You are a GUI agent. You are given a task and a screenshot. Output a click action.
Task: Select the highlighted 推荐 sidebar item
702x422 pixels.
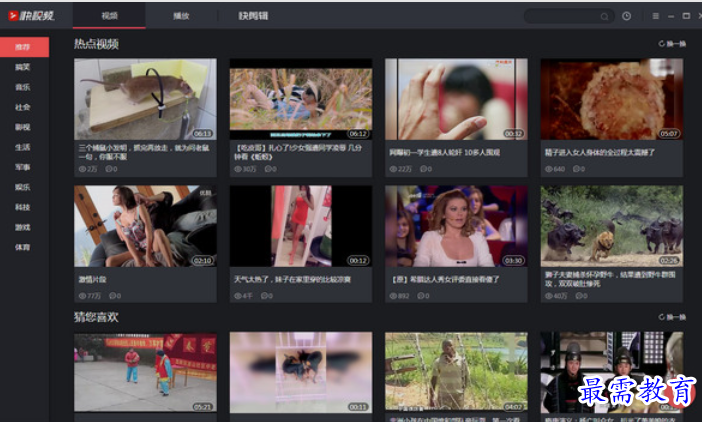click(25, 47)
